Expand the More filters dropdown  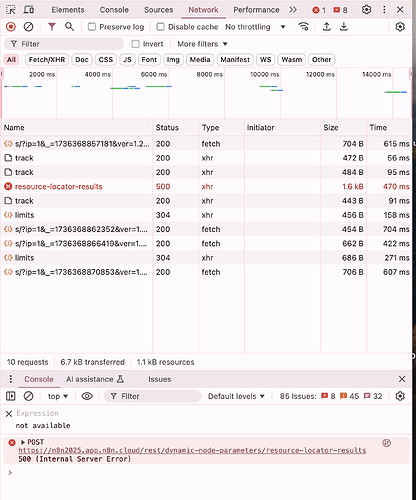point(202,44)
